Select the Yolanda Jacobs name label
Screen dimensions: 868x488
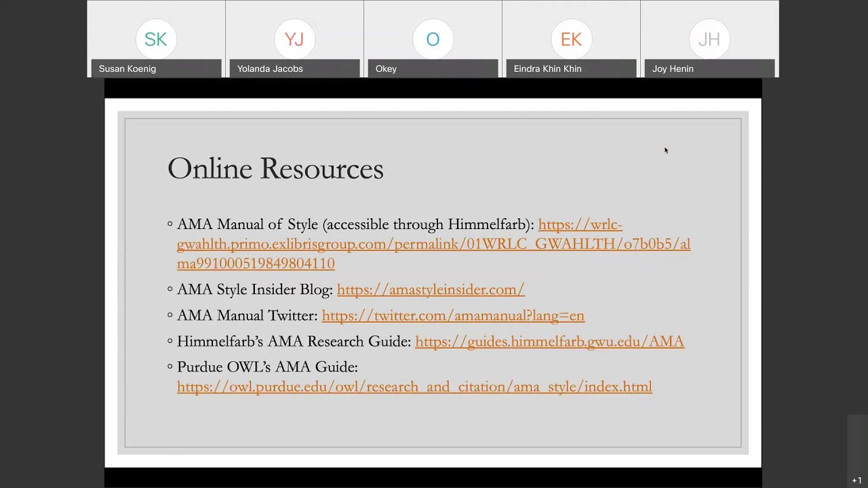tap(270, 68)
